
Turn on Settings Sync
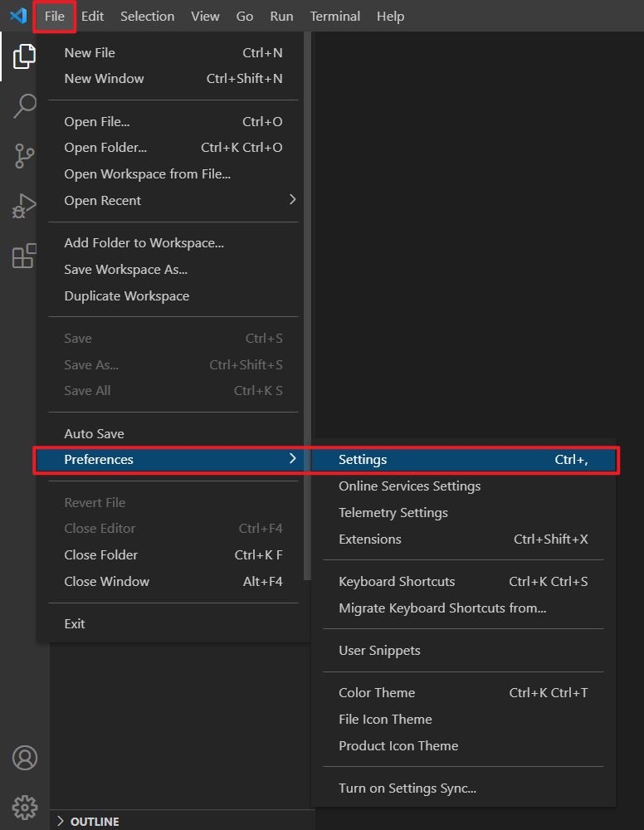coord(407,788)
